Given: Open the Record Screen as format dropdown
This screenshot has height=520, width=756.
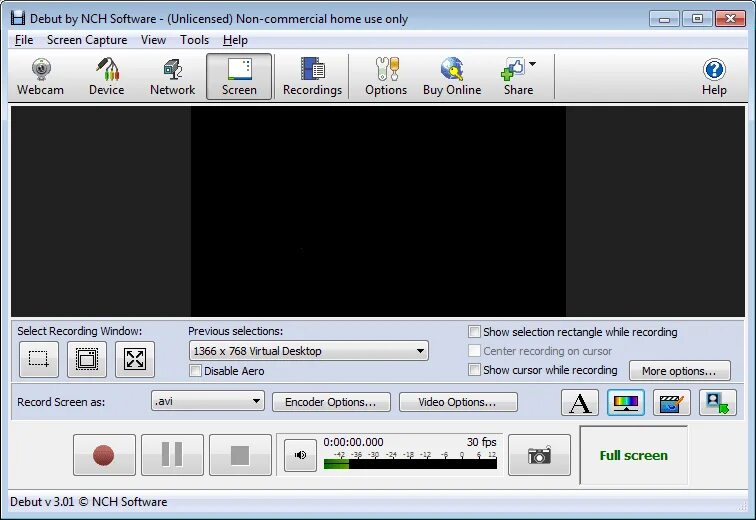Looking at the screenshot, I should (x=208, y=401).
